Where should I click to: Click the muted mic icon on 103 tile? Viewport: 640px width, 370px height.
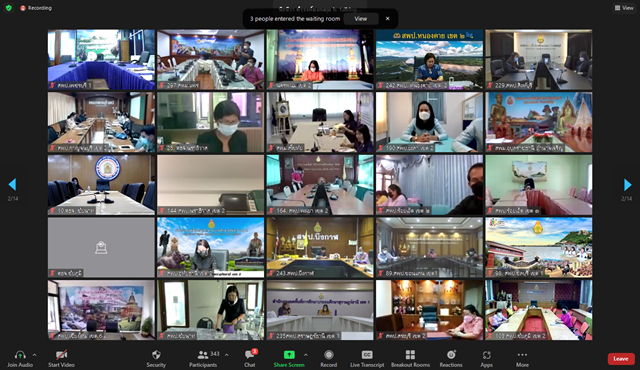(490, 336)
